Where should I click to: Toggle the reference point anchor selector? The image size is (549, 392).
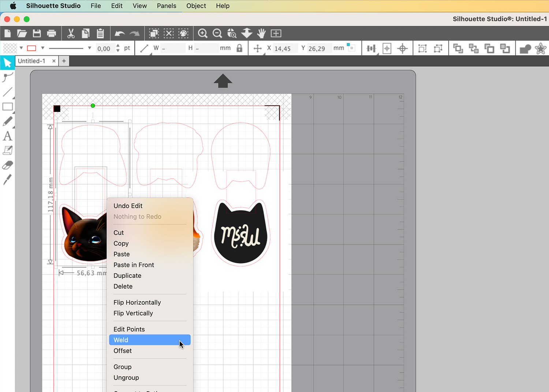point(351,48)
